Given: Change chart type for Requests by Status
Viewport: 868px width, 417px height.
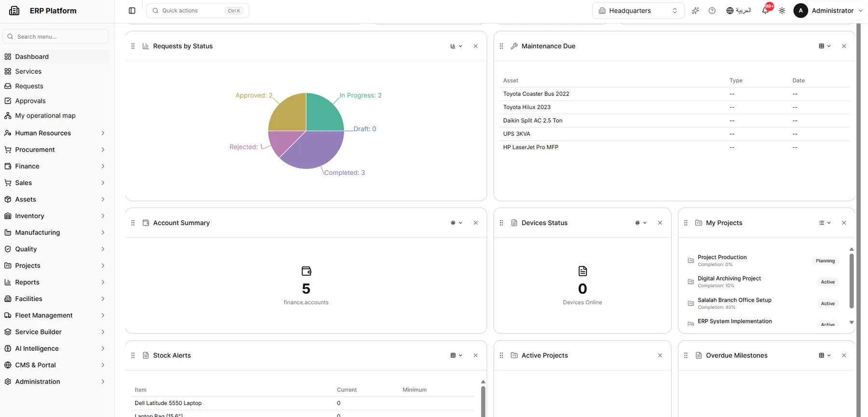Looking at the screenshot, I should [x=456, y=46].
